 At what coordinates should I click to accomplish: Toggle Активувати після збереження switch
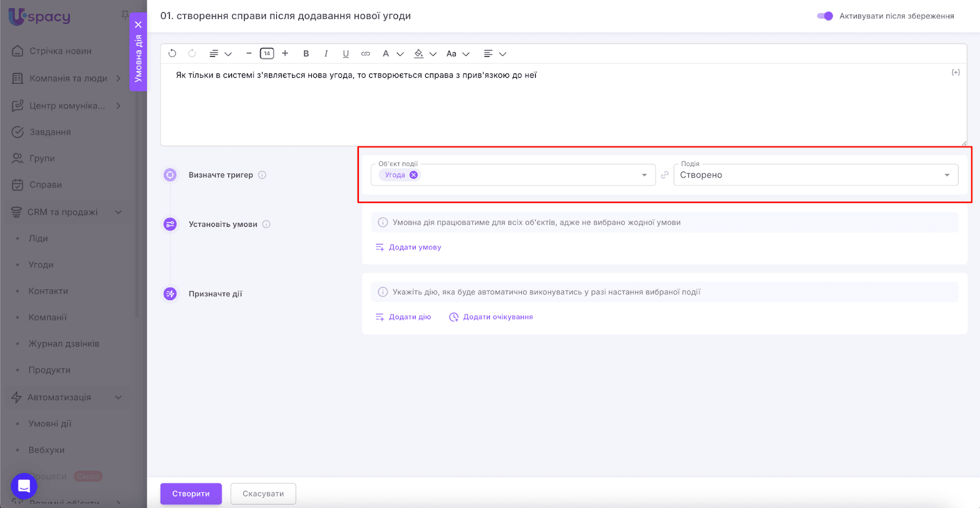(825, 16)
